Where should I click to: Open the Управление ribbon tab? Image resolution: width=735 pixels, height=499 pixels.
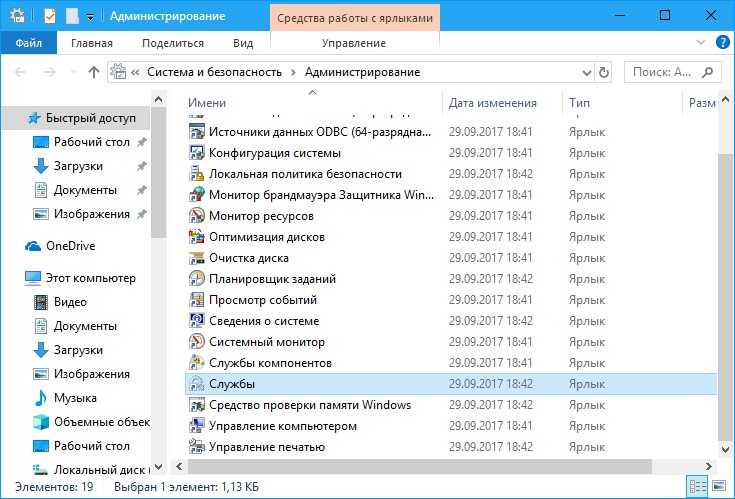point(354,43)
